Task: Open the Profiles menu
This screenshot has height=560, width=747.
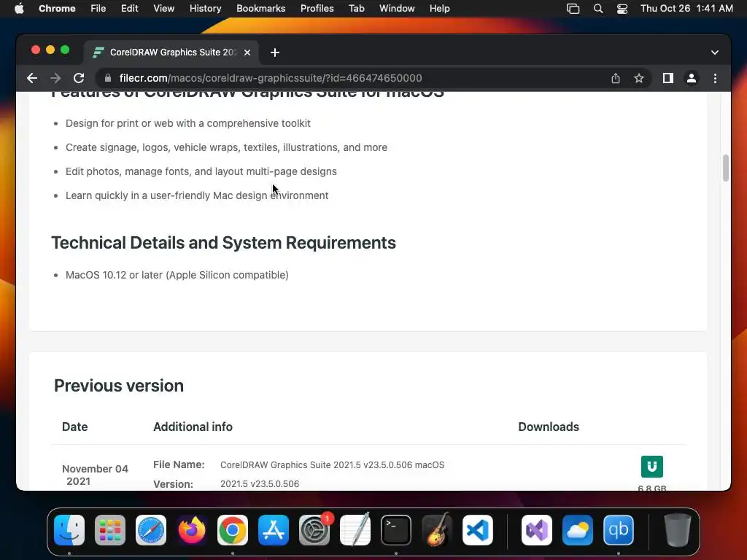Action: [x=317, y=9]
